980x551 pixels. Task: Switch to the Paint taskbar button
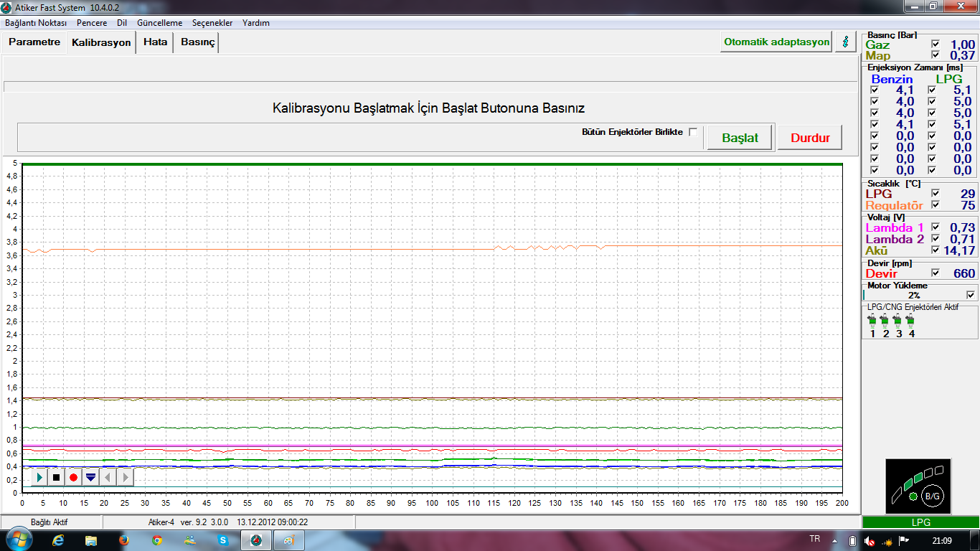(x=290, y=540)
